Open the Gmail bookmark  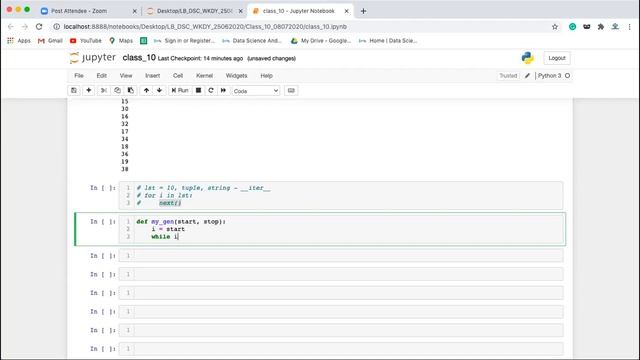click(50, 41)
